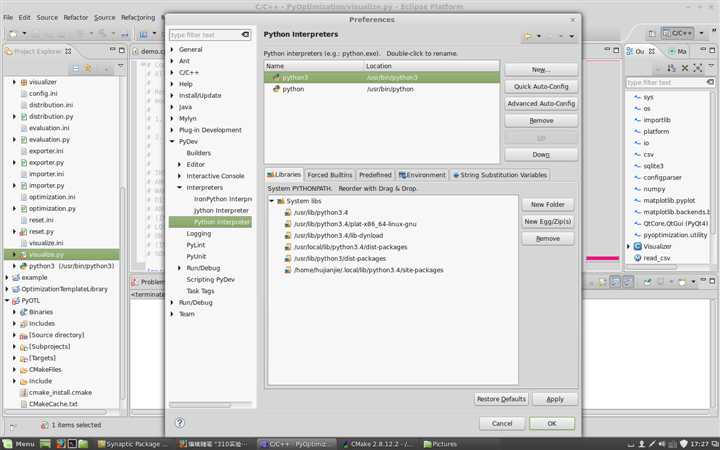The width and height of the screenshot is (720, 450).
Task: Click Link with Editor icon in Project Explorer
Action: (x=88, y=68)
